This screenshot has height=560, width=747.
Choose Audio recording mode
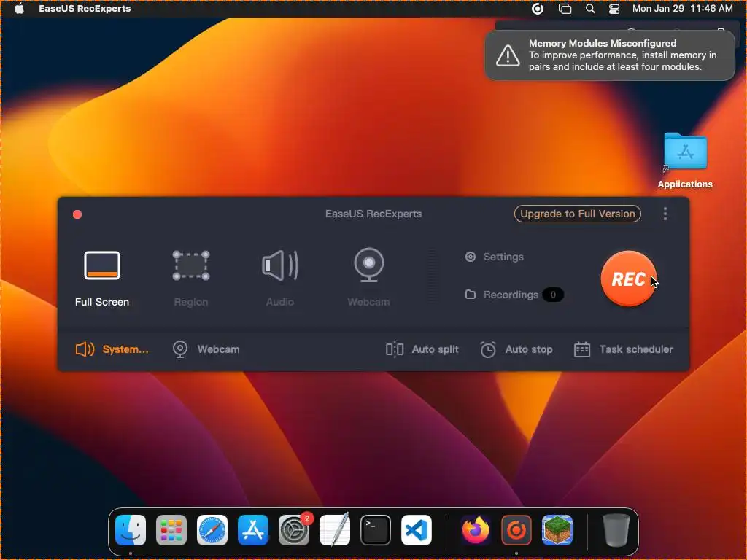[279, 279]
